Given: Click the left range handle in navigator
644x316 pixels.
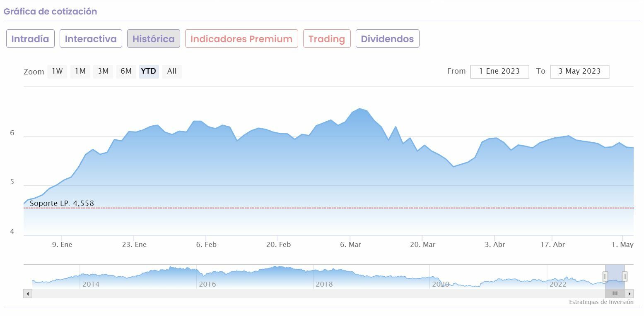Looking at the screenshot, I should pyautogui.click(x=605, y=276).
